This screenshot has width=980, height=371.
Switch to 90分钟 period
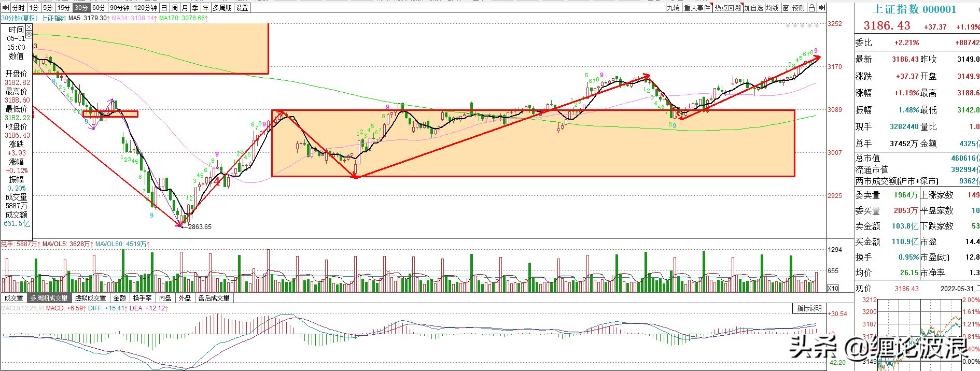pos(119,8)
